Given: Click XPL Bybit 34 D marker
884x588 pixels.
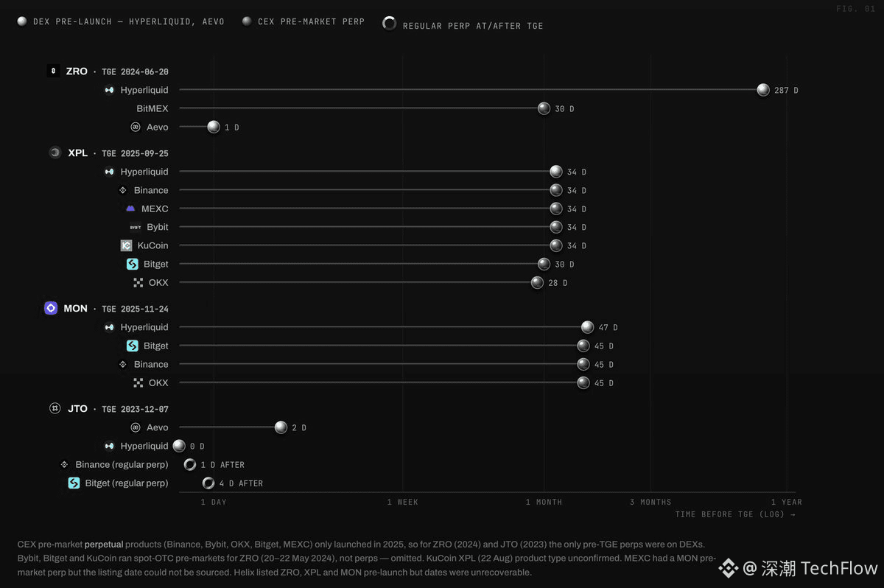Looking at the screenshot, I should [x=556, y=227].
